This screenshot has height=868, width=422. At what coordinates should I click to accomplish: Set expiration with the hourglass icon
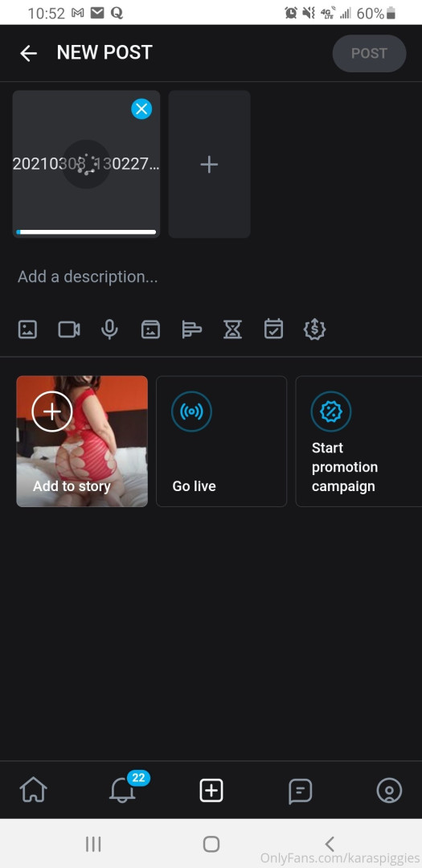tap(232, 330)
